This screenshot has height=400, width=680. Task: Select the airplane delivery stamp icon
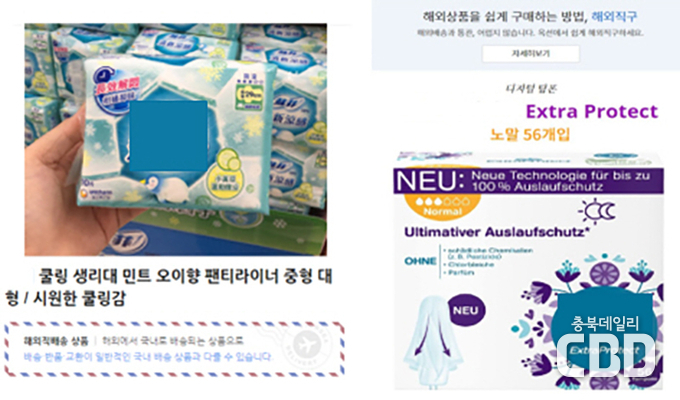pos(306,345)
